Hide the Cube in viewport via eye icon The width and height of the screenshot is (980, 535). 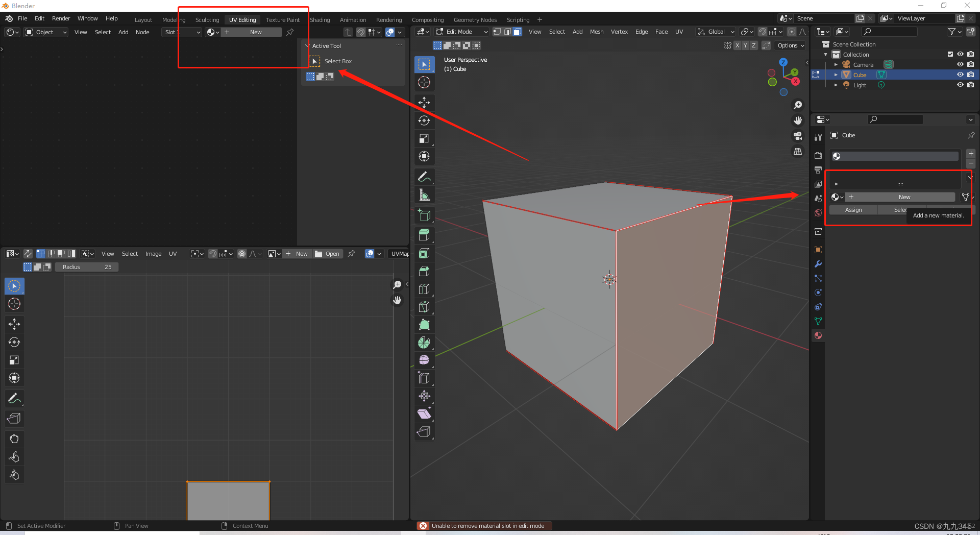pyautogui.click(x=960, y=75)
